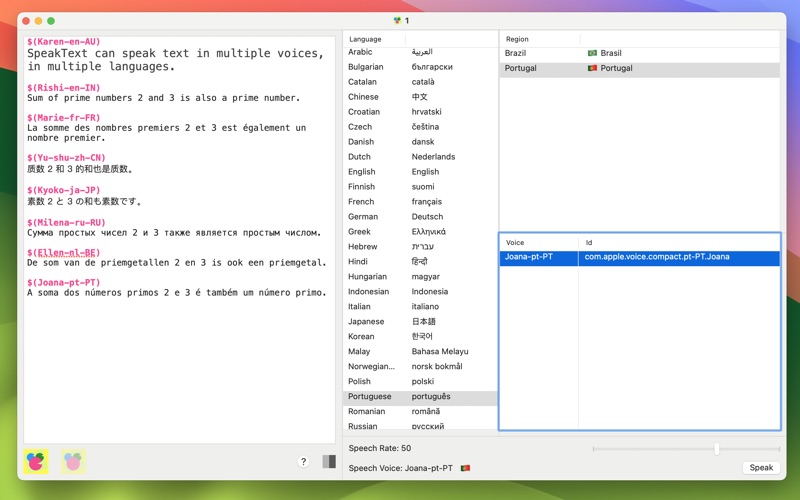
Task: Select Finnish in the language list
Action: [x=420, y=187]
